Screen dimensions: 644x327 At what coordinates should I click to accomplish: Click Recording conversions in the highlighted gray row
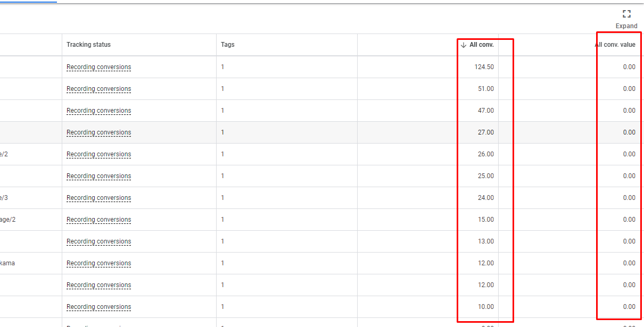point(98,132)
